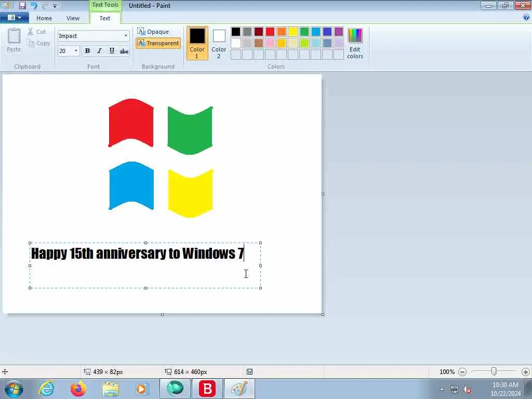Viewport: 532px width, 399px height.
Task: Pick the black color swatch
Action: pyautogui.click(x=236, y=32)
